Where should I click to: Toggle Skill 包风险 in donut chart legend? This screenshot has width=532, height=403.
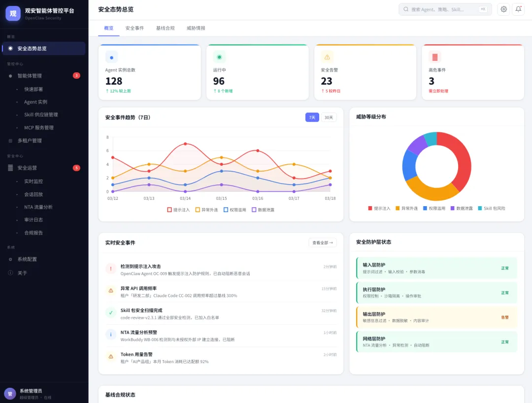[x=492, y=209]
